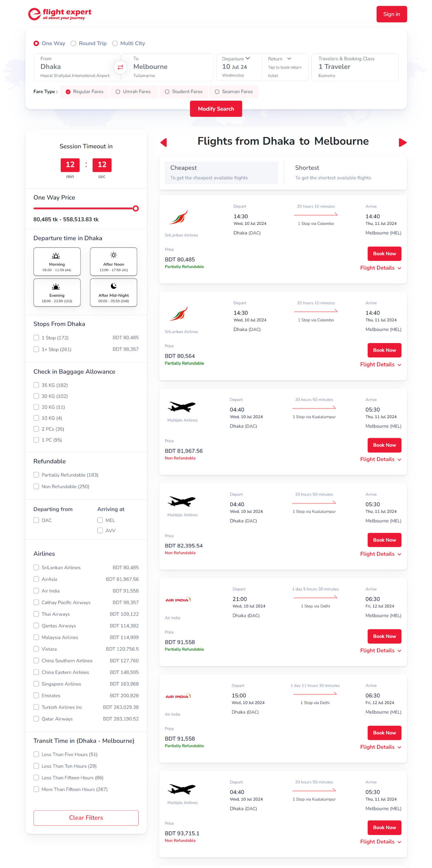Viewport: 432px width, 868px height.
Task: Enable the 1 Stop filter
Action: [x=36, y=338]
